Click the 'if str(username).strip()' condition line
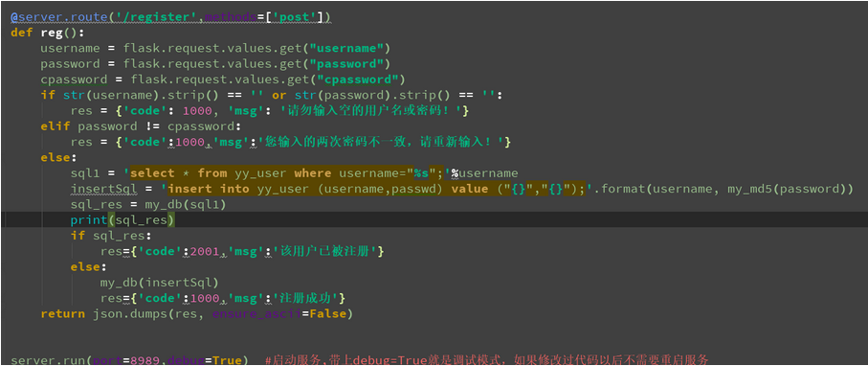Image resolution: width=868 pixels, height=366 pixels. 271,95
